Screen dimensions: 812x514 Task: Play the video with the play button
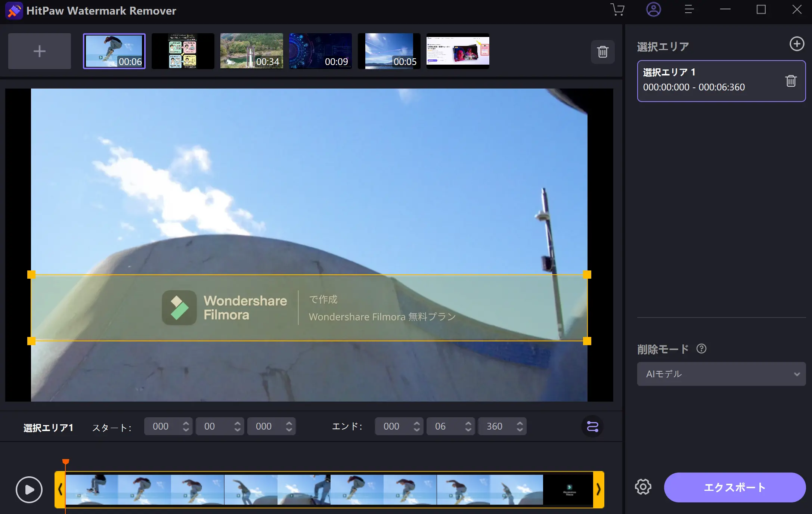click(29, 489)
